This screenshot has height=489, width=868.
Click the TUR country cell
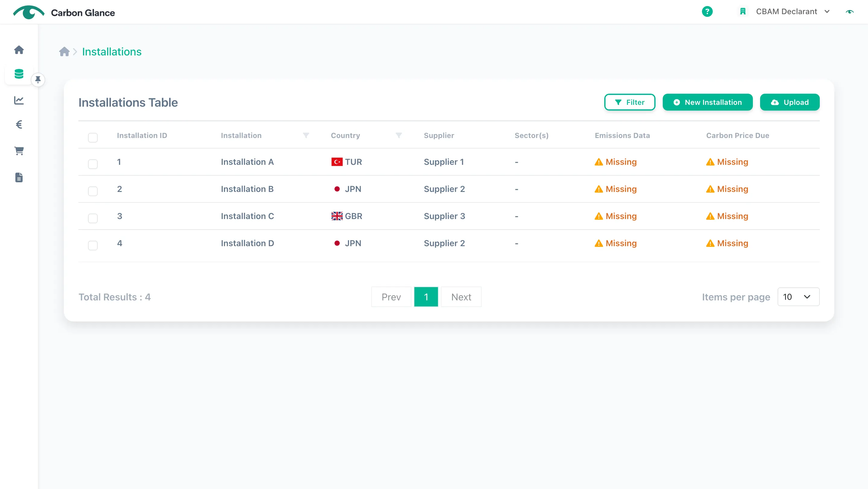point(346,162)
